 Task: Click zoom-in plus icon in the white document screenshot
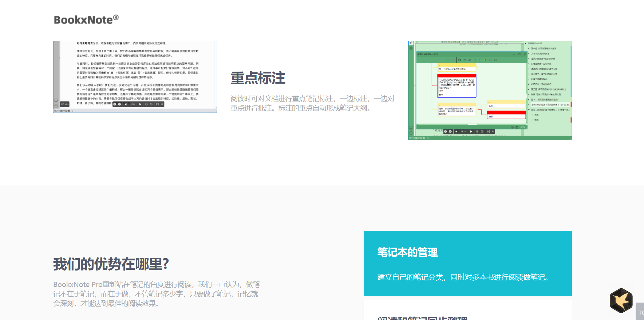point(151,104)
